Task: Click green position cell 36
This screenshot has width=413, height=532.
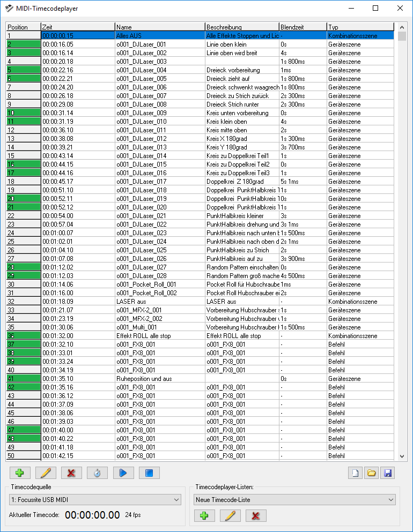Action: (24, 335)
